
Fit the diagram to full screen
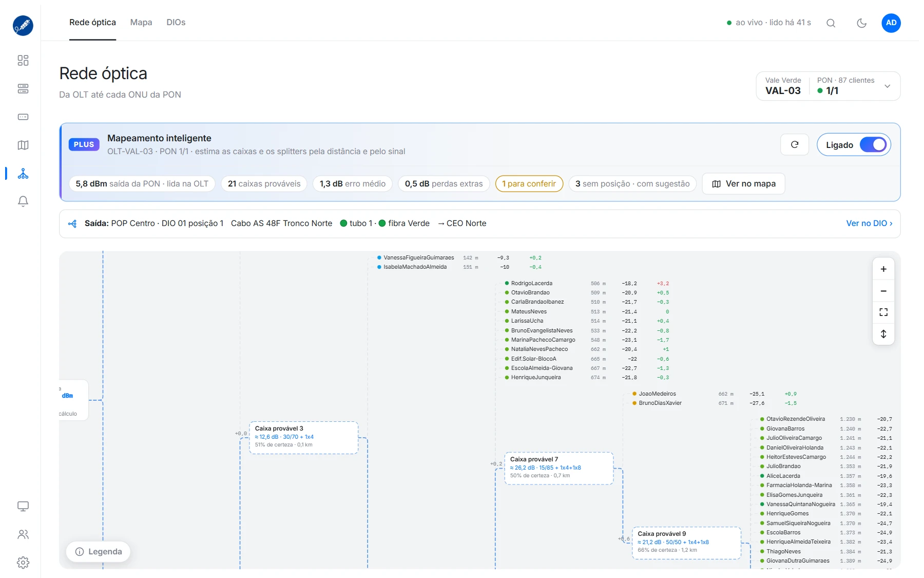[883, 312]
